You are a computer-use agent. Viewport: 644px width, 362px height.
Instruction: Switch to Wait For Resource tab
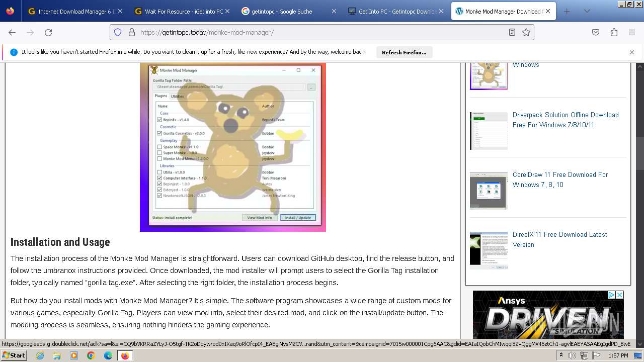coord(182,11)
